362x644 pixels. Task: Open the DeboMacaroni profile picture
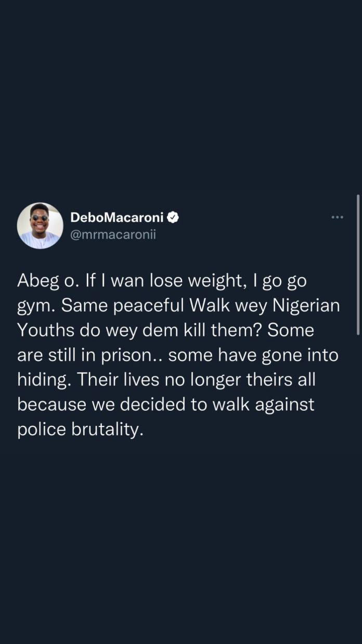[40, 225]
